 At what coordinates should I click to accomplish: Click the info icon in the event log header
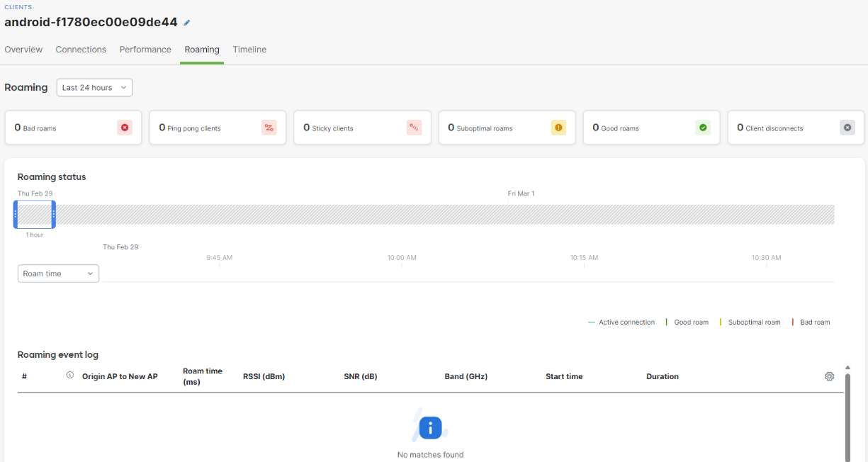tap(69, 376)
